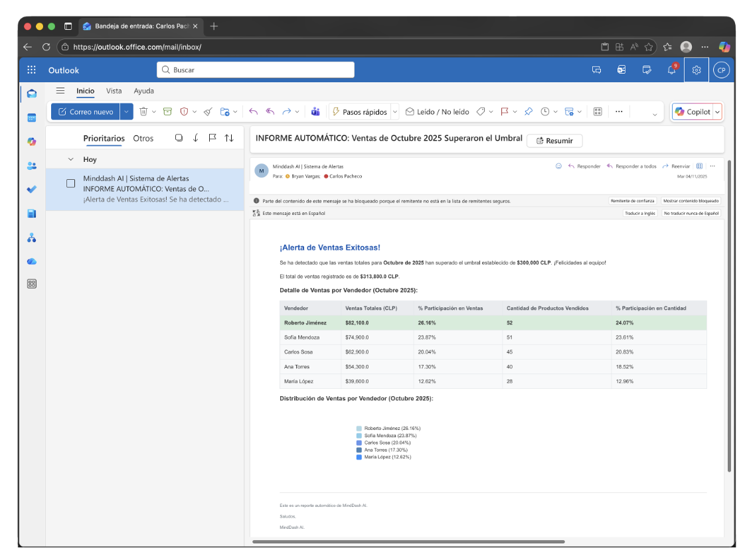Open the Ayuda tab
This screenshot has height=560, width=745.
coord(143,91)
